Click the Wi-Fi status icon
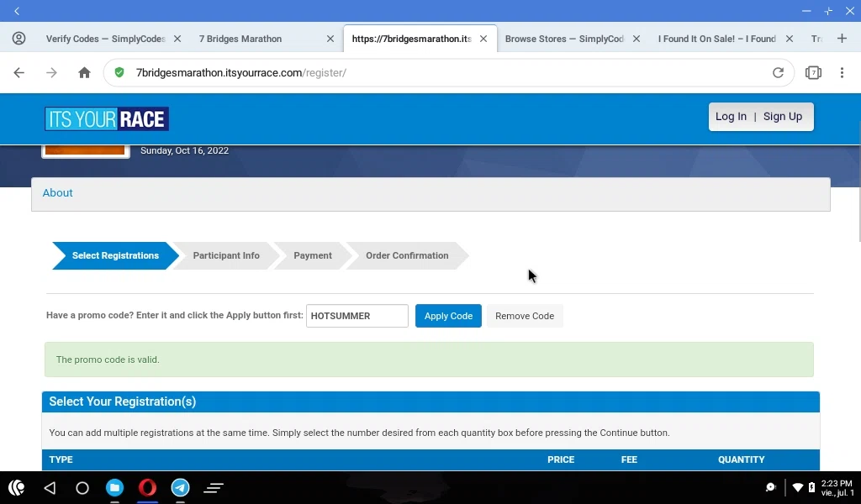Image resolution: width=861 pixels, height=504 pixels. pyautogui.click(x=798, y=487)
